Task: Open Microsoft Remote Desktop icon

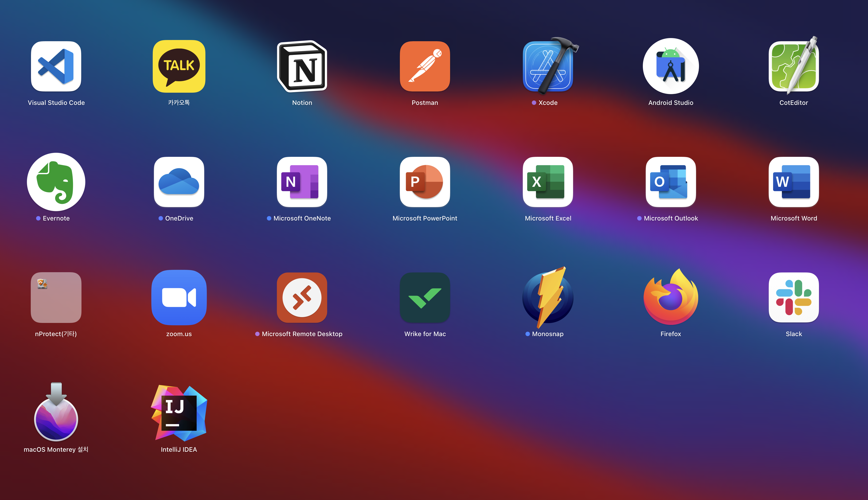Action: point(302,297)
